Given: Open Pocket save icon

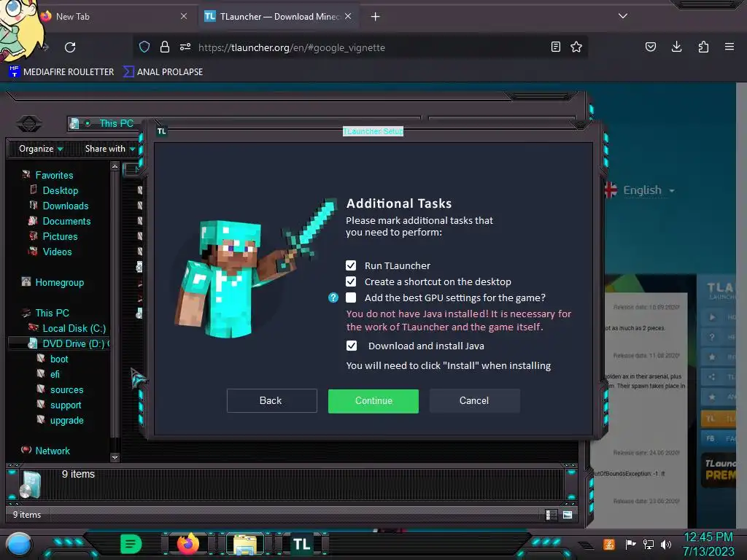Looking at the screenshot, I should tap(650, 47).
